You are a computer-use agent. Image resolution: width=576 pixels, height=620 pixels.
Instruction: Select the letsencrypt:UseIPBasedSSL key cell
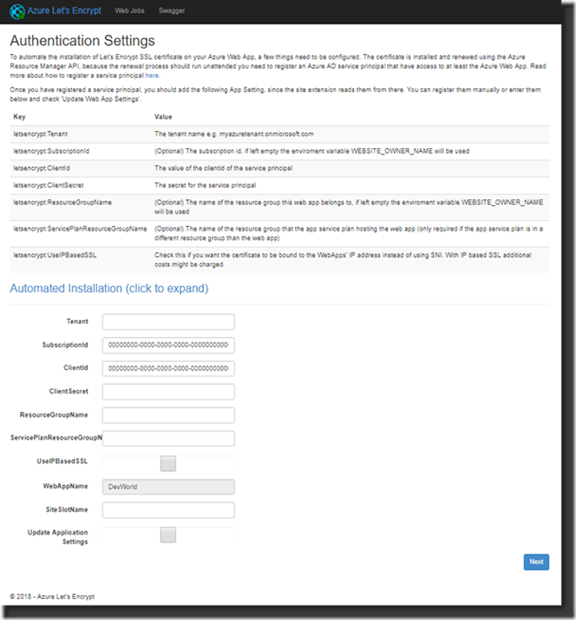[55, 255]
